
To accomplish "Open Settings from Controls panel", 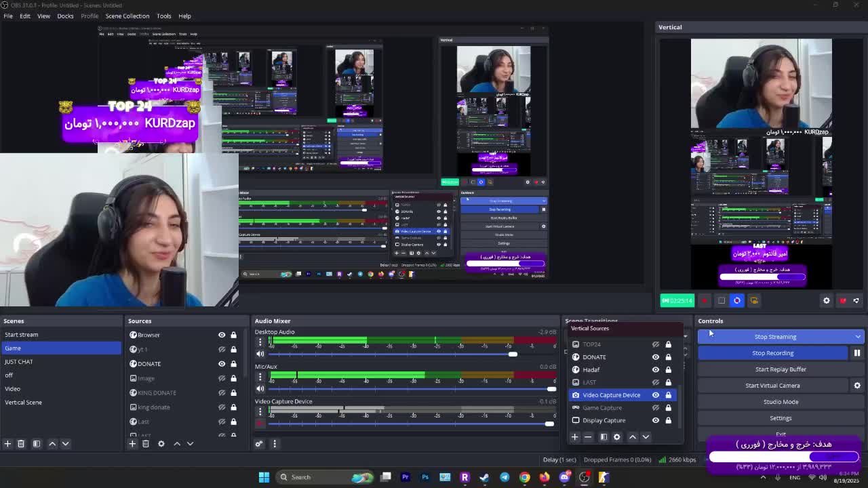I will [781, 418].
